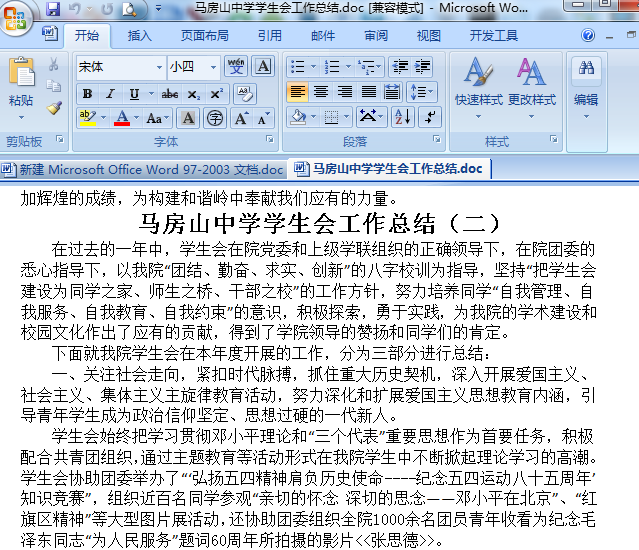Undo the last action
Image resolution: width=639 pixels, height=550 pixels.
click(75, 9)
